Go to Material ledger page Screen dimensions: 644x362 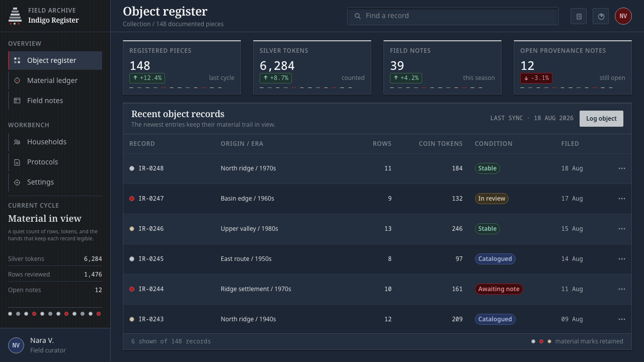pyautogui.click(x=55, y=80)
